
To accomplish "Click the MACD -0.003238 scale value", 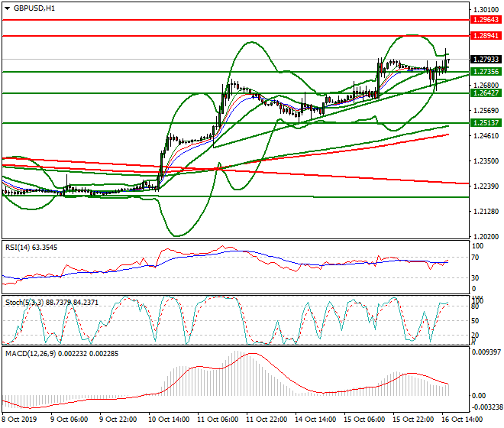I will [x=486, y=407].
